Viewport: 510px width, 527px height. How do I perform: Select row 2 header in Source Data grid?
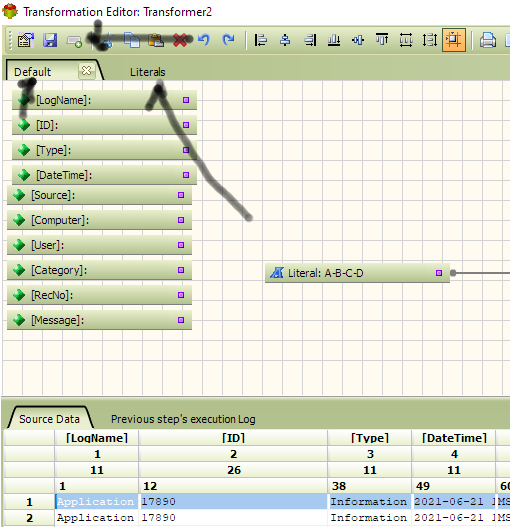pos(29,518)
